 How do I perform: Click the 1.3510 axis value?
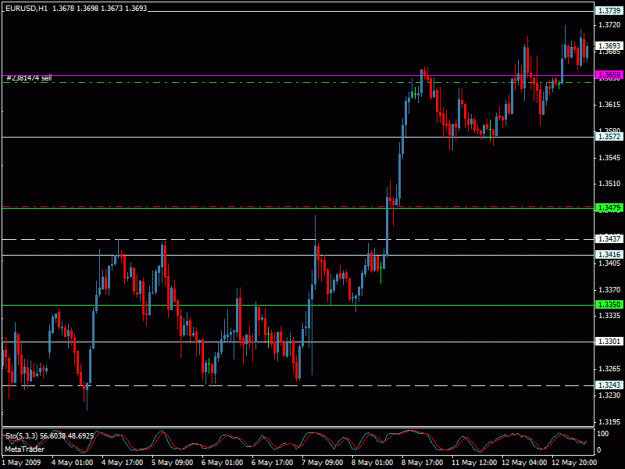pyautogui.click(x=609, y=184)
